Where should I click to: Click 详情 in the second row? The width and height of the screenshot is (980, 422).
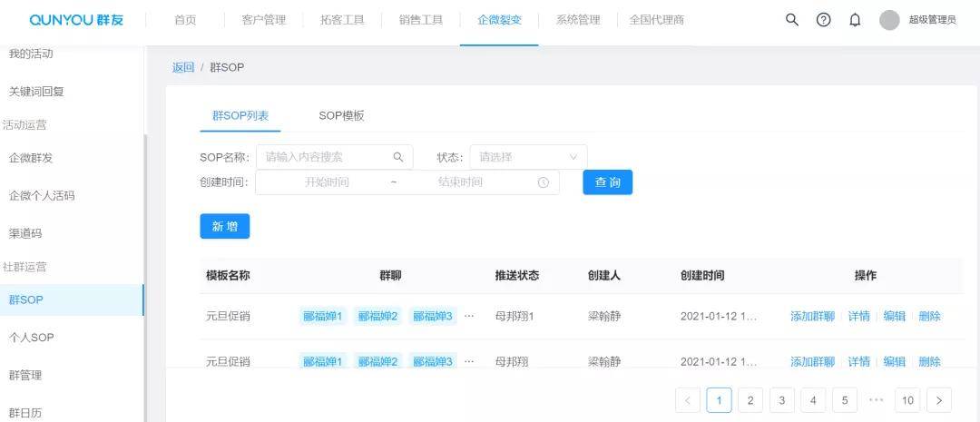click(858, 360)
